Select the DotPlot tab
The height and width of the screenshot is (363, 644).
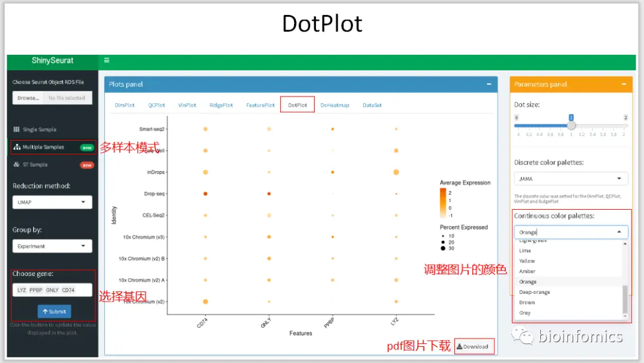point(298,105)
